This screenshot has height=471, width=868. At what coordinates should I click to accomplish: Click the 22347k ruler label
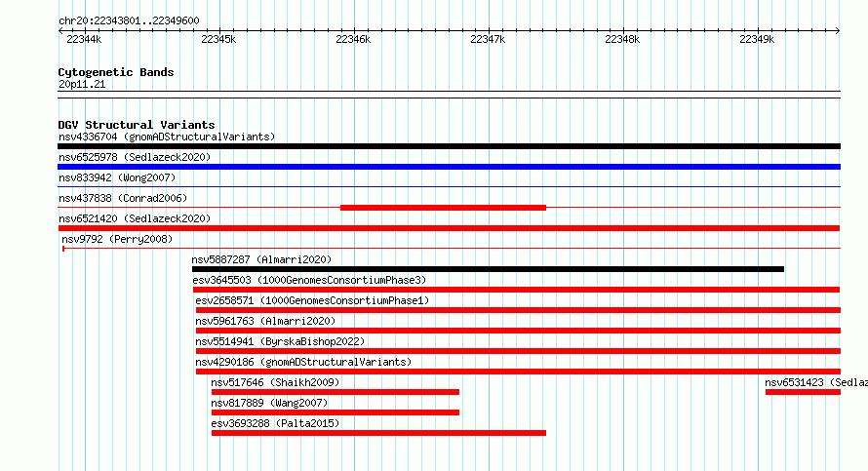click(488, 39)
